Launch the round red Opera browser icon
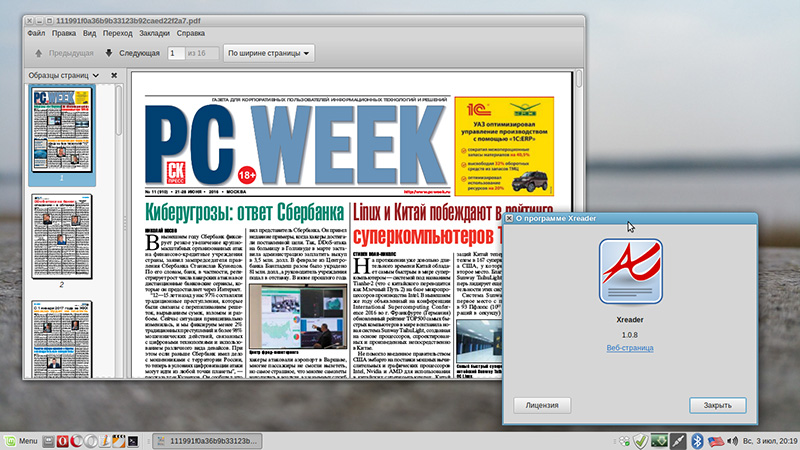This screenshot has width=800, height=450. tap(77, 441)
